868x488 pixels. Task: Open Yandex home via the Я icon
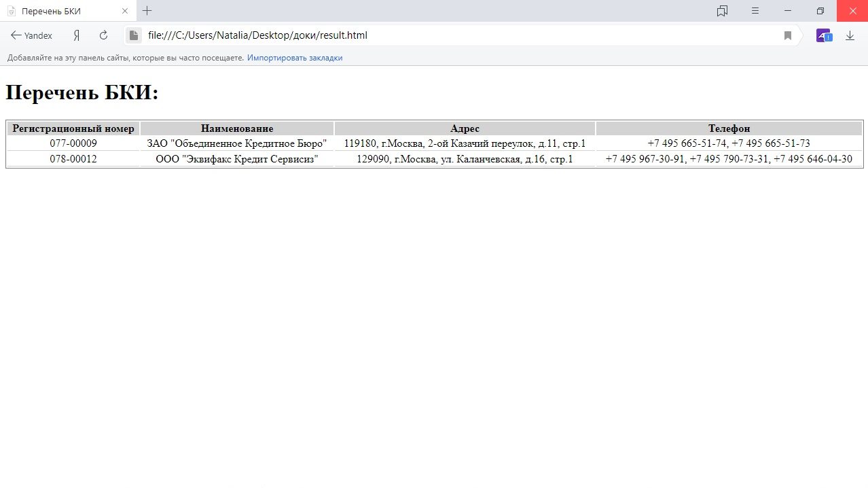[x=77, y=35]
